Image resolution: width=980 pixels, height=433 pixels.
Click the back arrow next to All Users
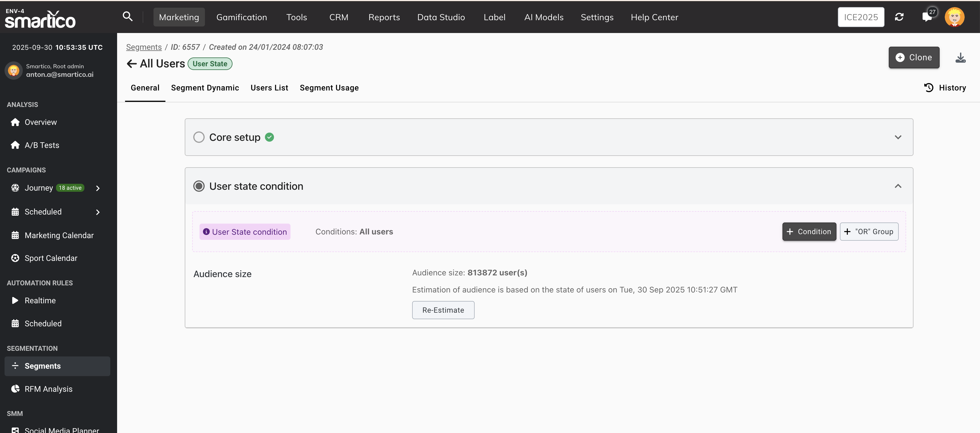(132, 64)
